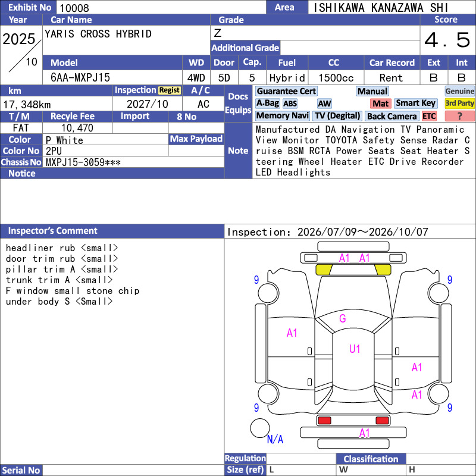
Task: Click the A-Bag equipment badge
Action: [x=267, y=104]
